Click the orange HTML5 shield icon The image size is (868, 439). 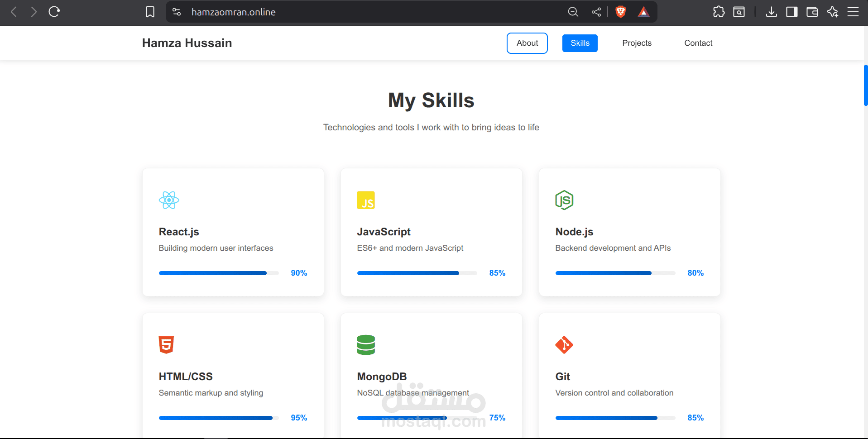click(x=166, y=345)
